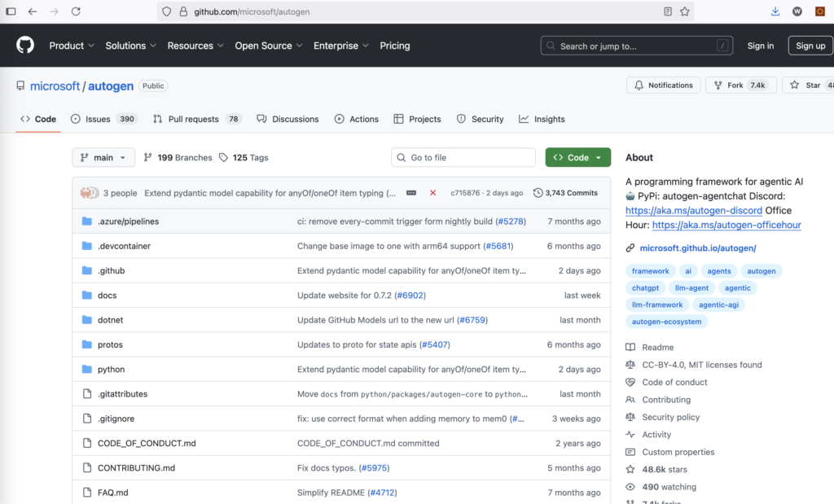The image size is (834, 504).
Task: Click the llm-framework topic tag
Action: 657,305
